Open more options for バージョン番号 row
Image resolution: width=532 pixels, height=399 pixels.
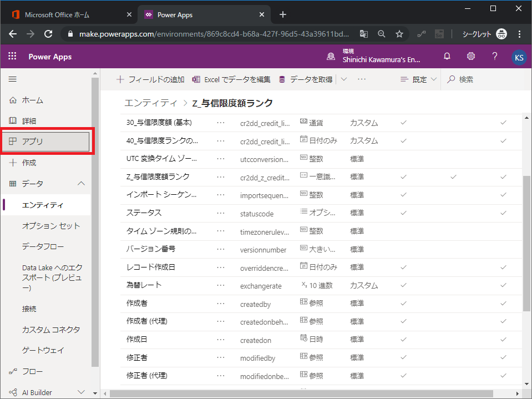tap(221, 249)
